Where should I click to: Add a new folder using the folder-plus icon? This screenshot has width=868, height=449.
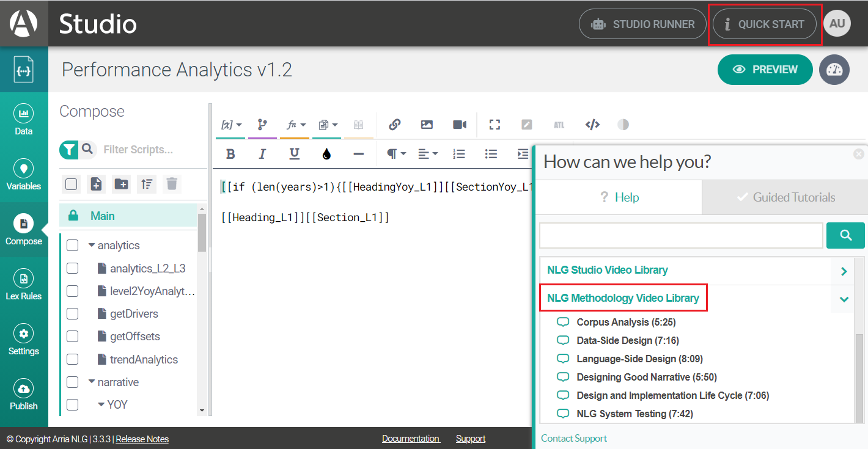(x=121, y=183)
